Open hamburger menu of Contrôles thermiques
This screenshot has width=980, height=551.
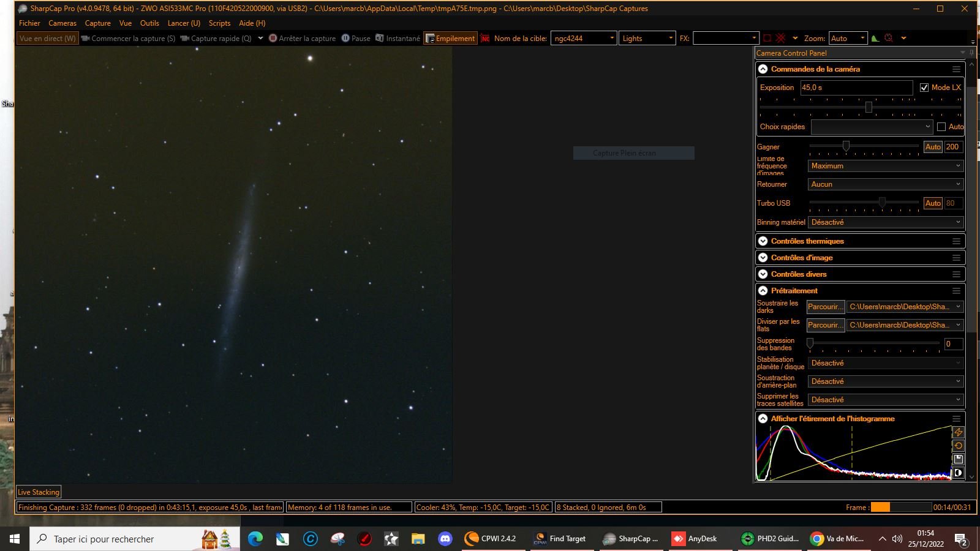956,241
